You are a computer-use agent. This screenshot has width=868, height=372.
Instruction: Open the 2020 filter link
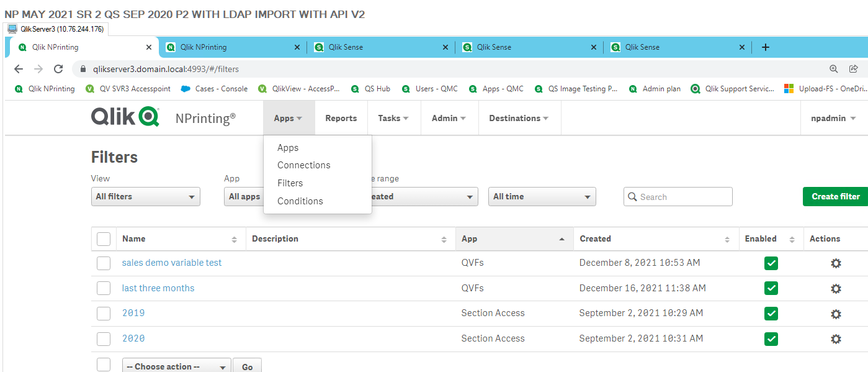point(133,338)
